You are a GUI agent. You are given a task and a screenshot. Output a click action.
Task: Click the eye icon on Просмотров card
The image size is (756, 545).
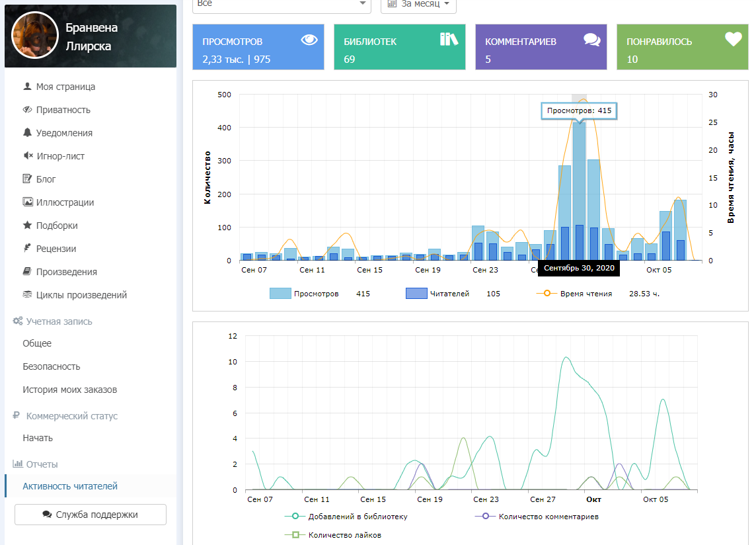pyautogui.click(x=309, y=40)
